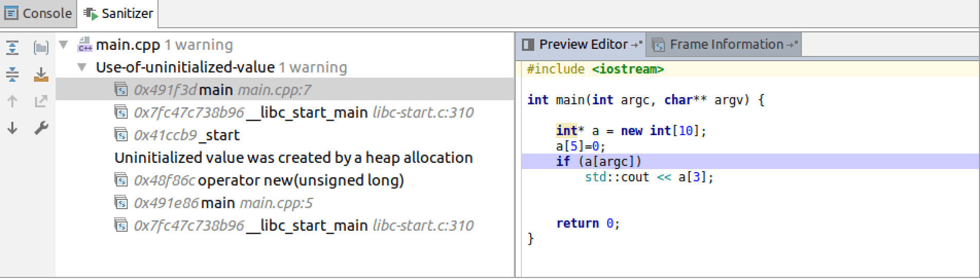Screen dimensions: 980x279
Task: Open sanitizer settings with the wrench icon
Action: [41, 128]
